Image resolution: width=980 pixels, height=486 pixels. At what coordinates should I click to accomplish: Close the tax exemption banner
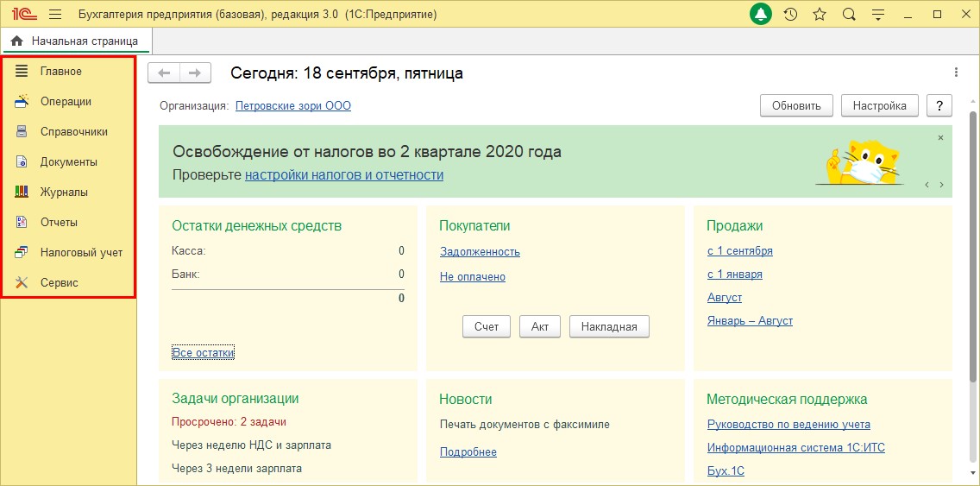pos(940,137)
